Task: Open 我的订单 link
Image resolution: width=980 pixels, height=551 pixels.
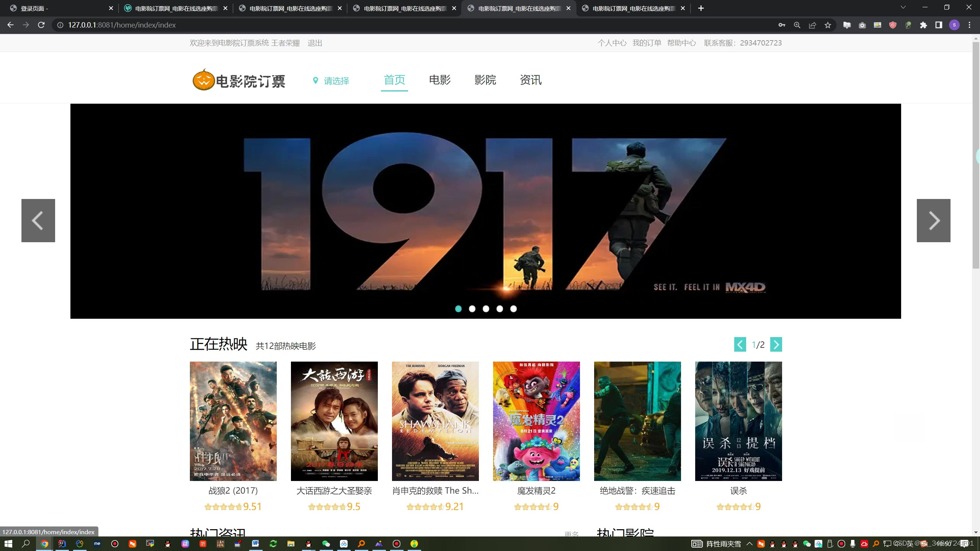Action: click(647, 43)
